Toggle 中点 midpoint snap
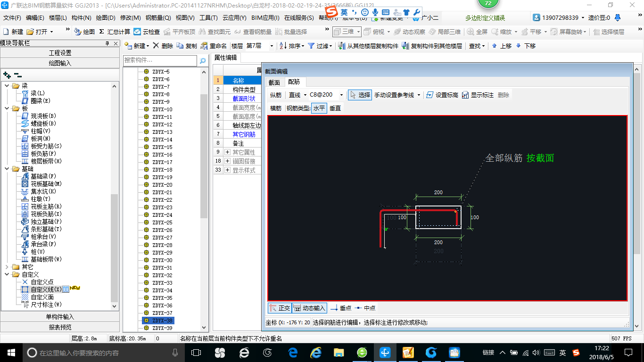 [365, 308]
